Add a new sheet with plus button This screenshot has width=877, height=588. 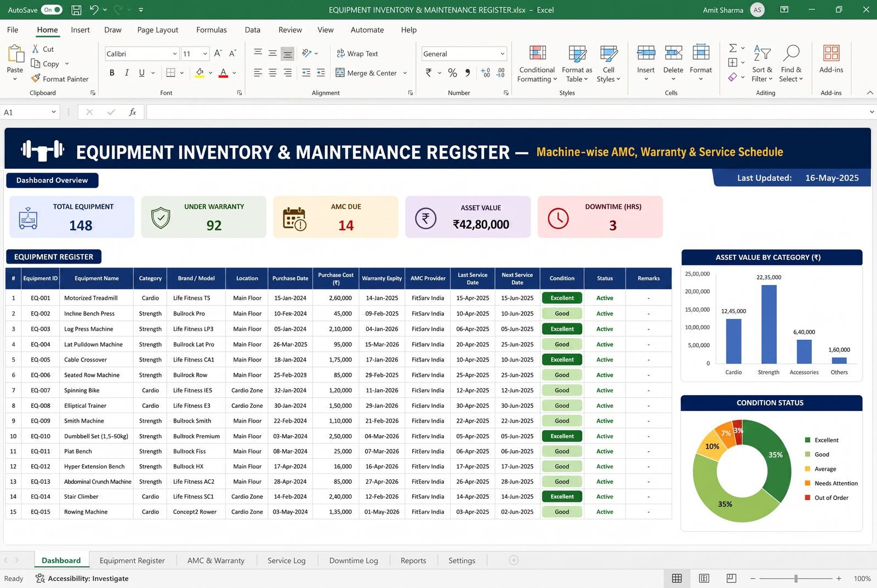514,560
